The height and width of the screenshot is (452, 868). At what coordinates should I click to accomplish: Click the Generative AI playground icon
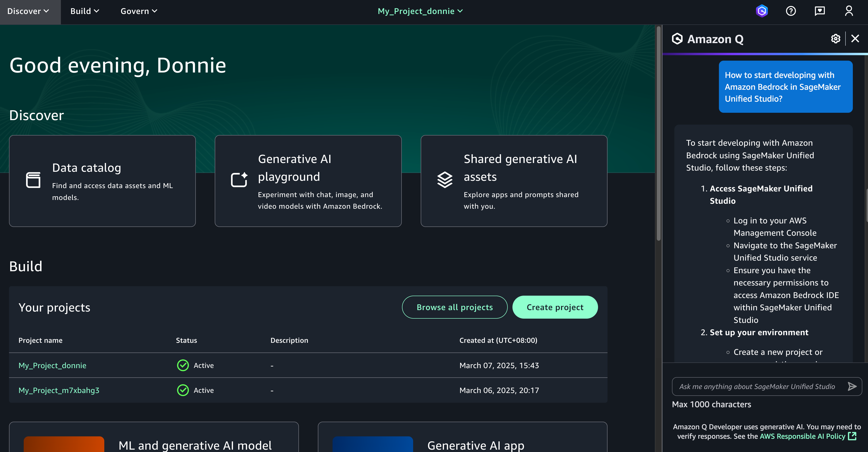click(x=239, y=180)
